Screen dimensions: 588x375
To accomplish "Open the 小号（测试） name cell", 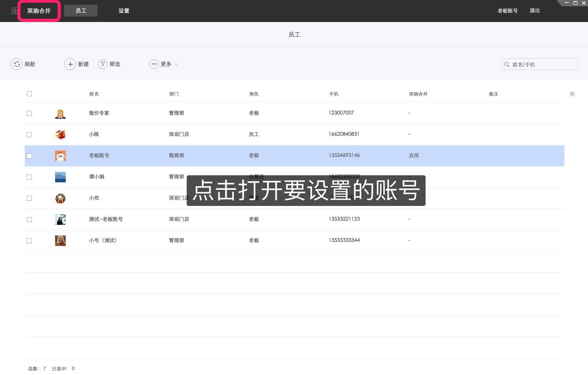I will click(103, 240).
